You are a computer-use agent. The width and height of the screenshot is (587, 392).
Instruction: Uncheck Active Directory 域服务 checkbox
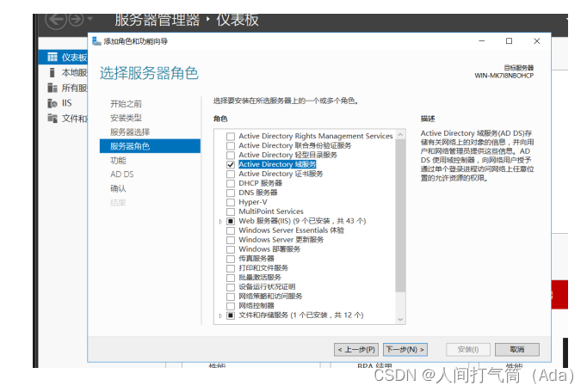tap(231, 164)
